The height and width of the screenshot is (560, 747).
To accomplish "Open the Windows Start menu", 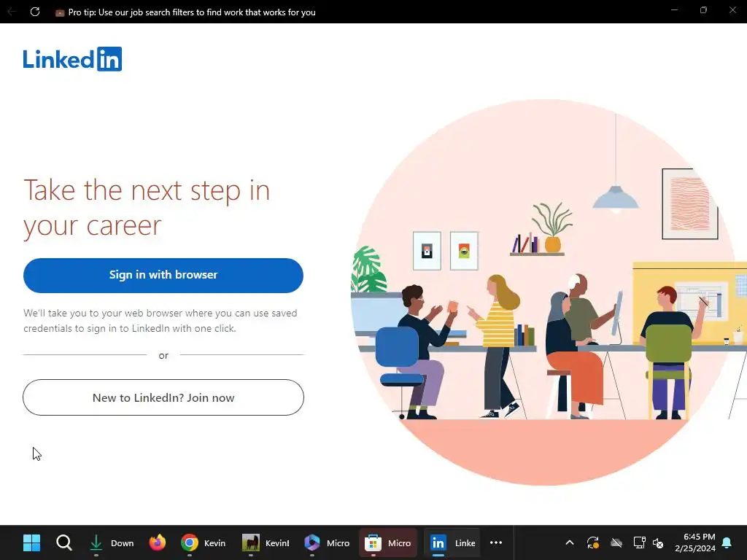I will tap(31, 542).
